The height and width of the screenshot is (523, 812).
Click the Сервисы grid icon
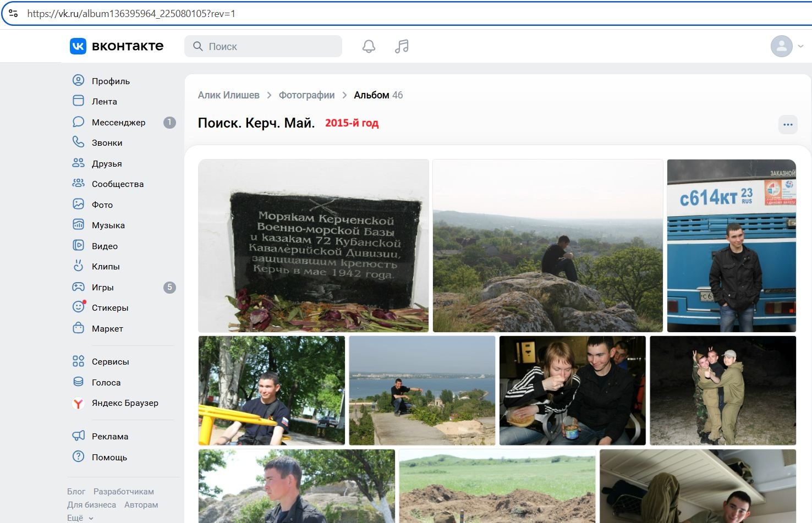pos(79,361)
